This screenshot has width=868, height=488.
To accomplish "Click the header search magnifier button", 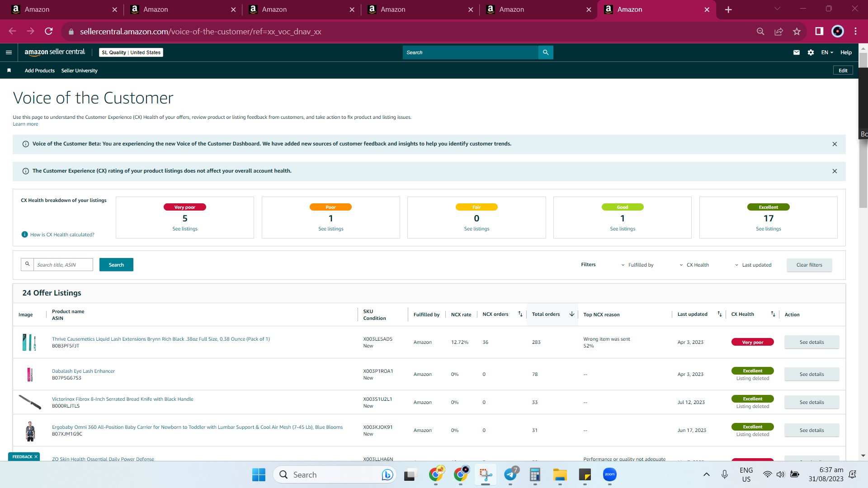I will pos(546,52).
